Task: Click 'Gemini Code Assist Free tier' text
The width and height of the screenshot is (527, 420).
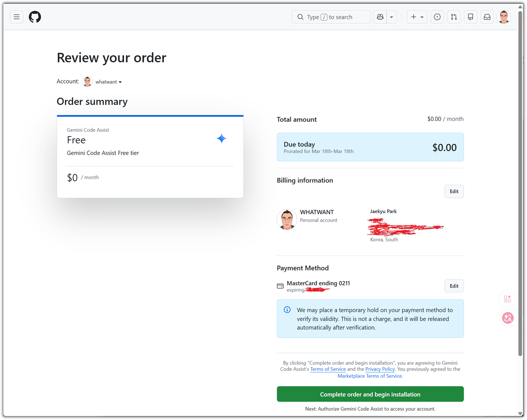Action: click(103, 153)
